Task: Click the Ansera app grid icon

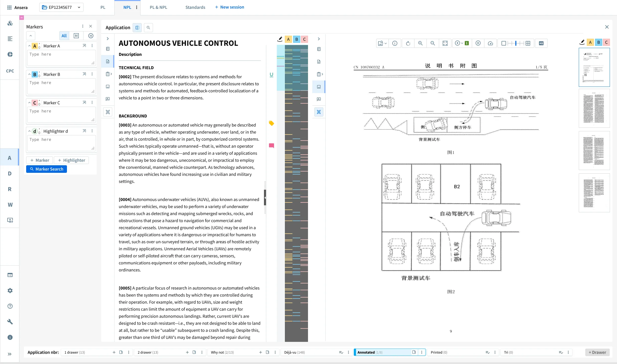Action: point(9,7)
